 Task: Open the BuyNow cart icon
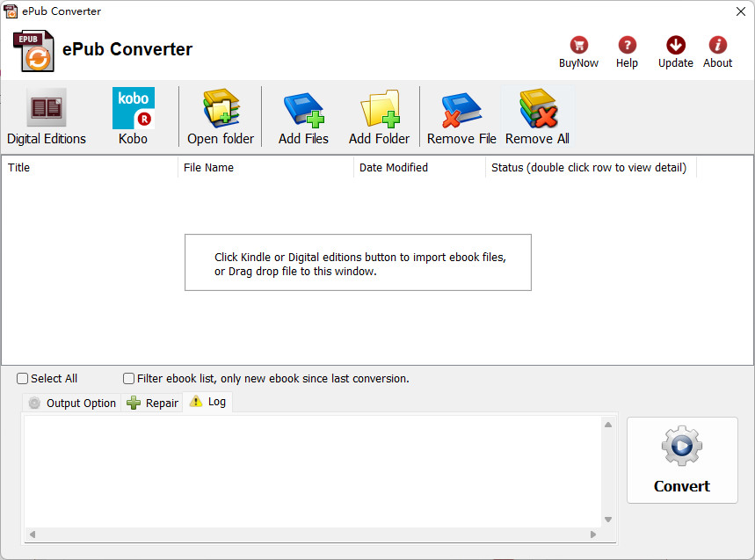point(578,45)
